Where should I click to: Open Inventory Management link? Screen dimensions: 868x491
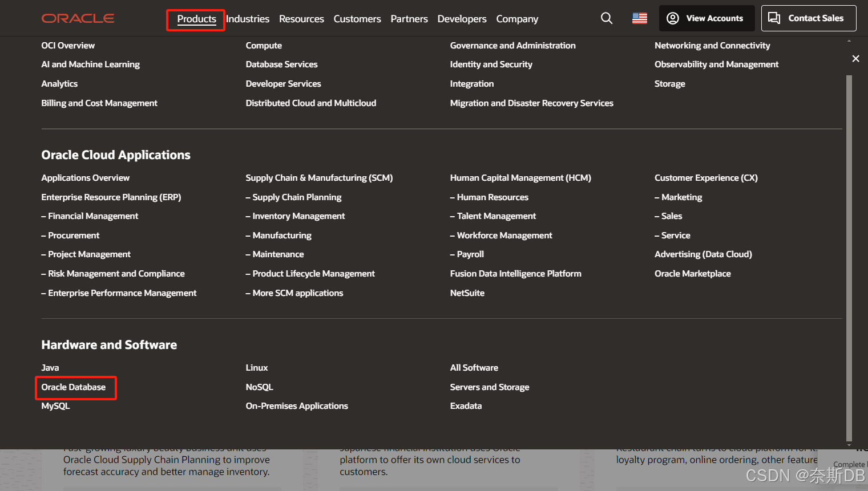(x=295, y=216)
